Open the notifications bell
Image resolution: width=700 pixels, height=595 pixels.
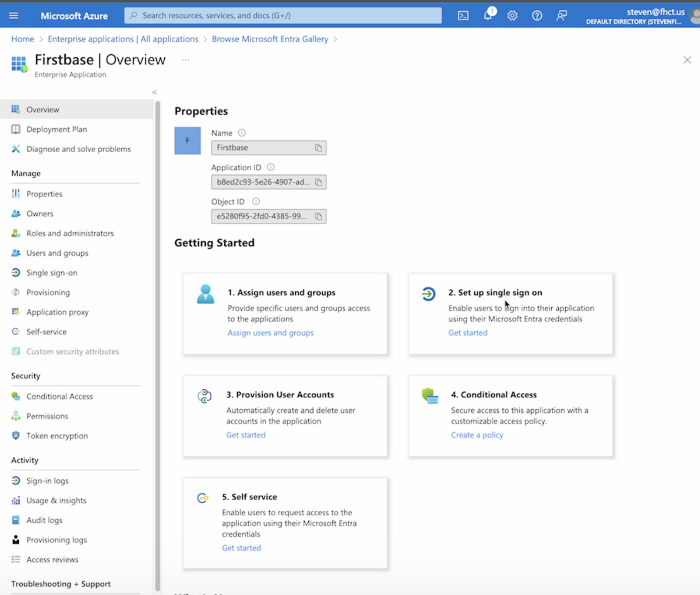point(488,16)
